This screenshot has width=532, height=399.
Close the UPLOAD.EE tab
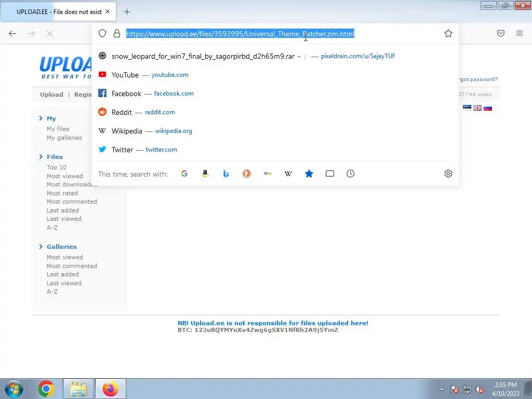point(108,11)
